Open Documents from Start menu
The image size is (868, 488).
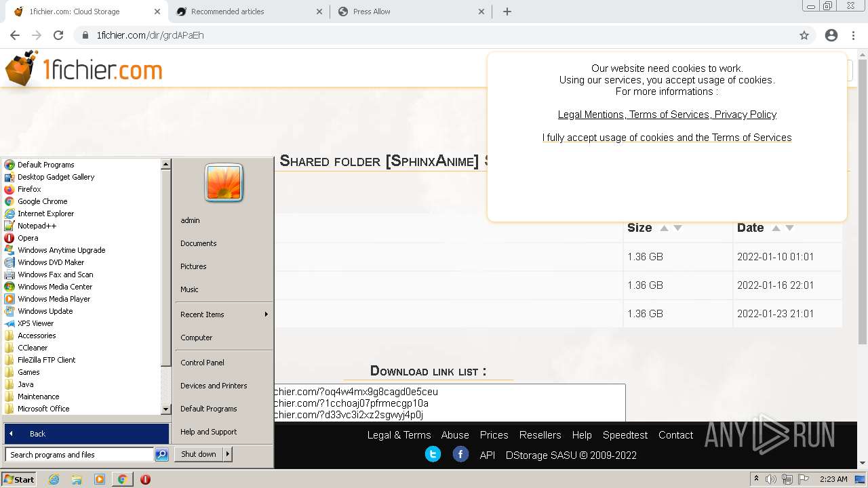(x=198, y=243)
